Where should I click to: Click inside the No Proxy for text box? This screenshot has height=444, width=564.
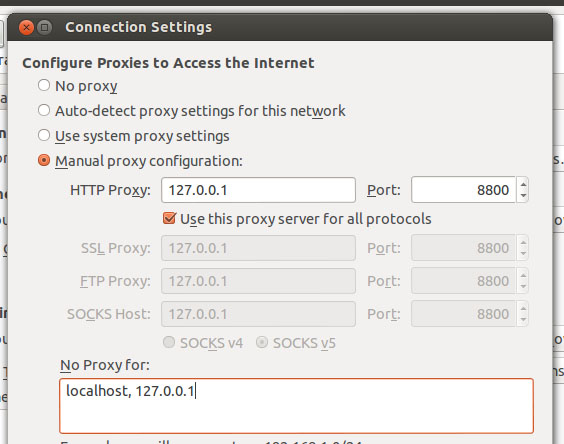click(x=296, y=406)
